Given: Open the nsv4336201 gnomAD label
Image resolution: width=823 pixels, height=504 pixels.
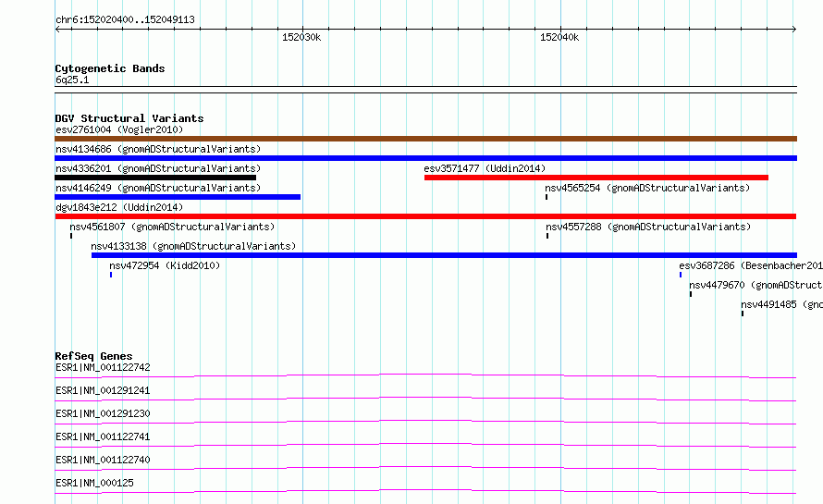Looking at the screenshot, I should (158, 168).
